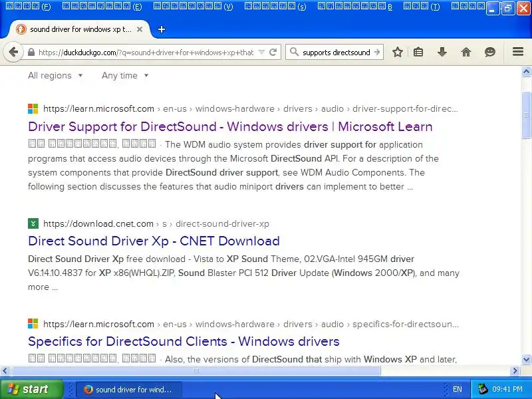Open the Tools (T) menu

point(422,6)
